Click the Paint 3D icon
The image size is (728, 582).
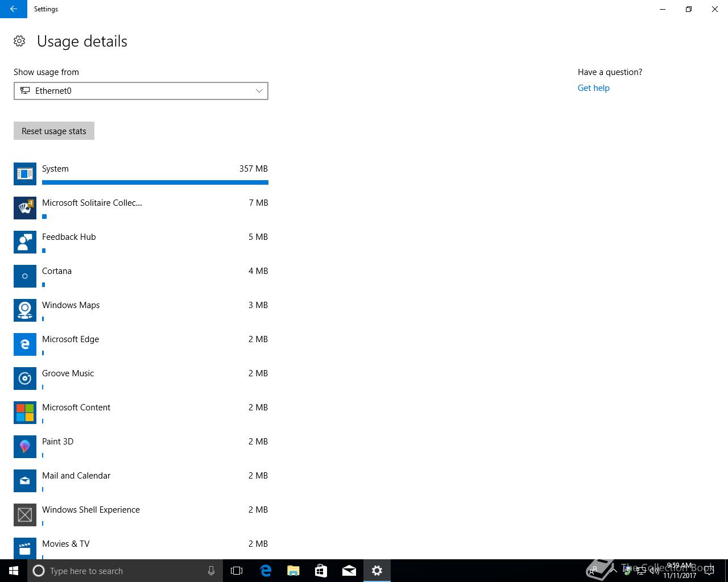[25, 447]
